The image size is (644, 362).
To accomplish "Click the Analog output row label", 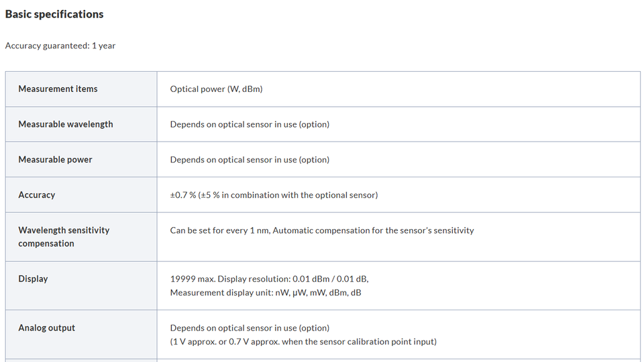I will (46, 328).
